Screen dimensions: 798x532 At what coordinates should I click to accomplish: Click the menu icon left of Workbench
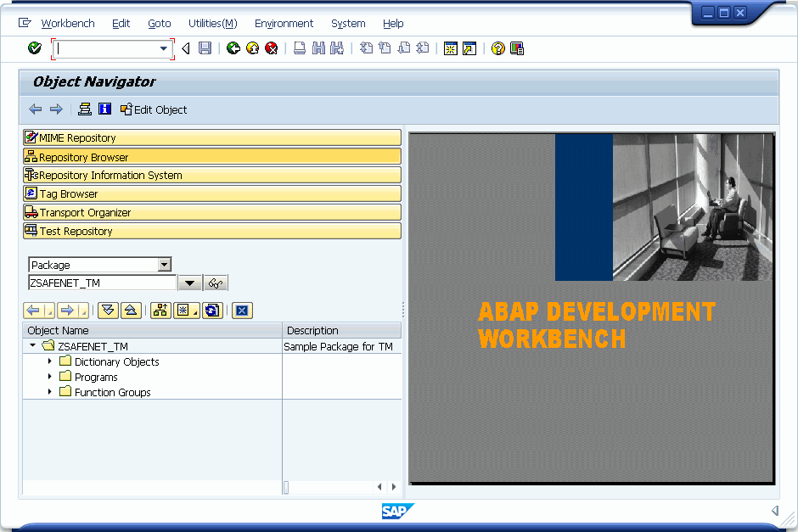pos(25,23)
